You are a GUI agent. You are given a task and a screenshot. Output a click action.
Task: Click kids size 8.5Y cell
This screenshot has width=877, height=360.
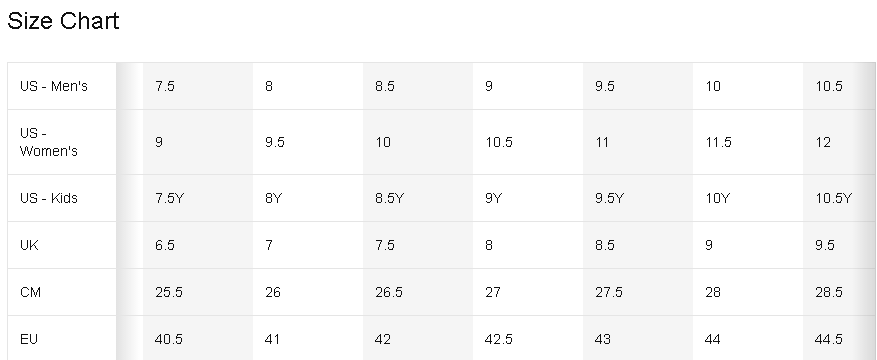click(418, 198)
